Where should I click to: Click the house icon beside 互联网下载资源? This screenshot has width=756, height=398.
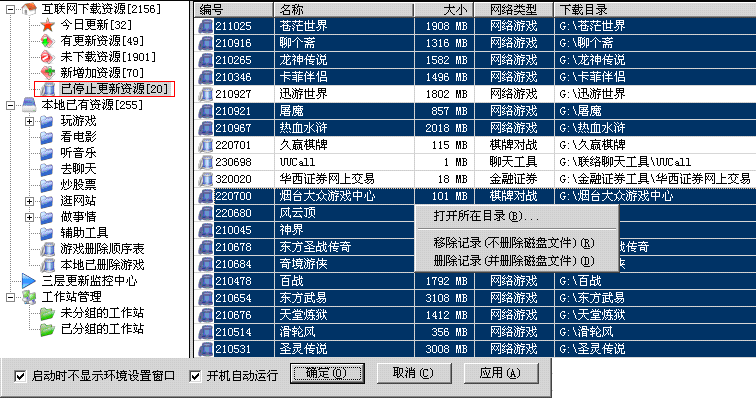tap(29, 9)
